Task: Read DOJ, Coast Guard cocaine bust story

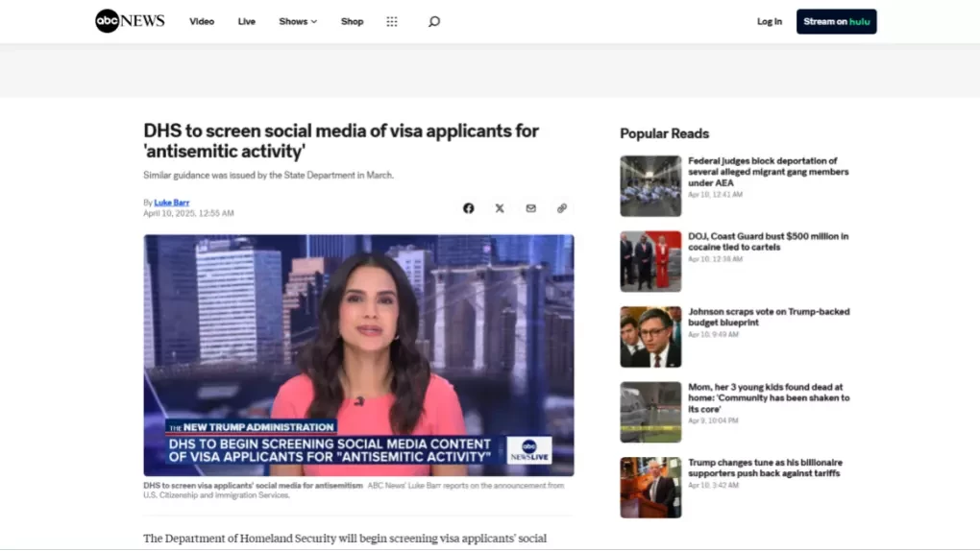Action: (768, 241)
